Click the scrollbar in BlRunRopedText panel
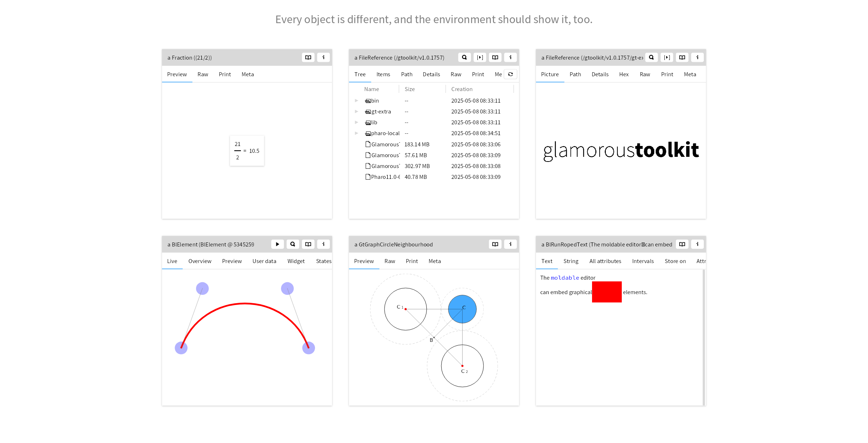 (704, 337)
